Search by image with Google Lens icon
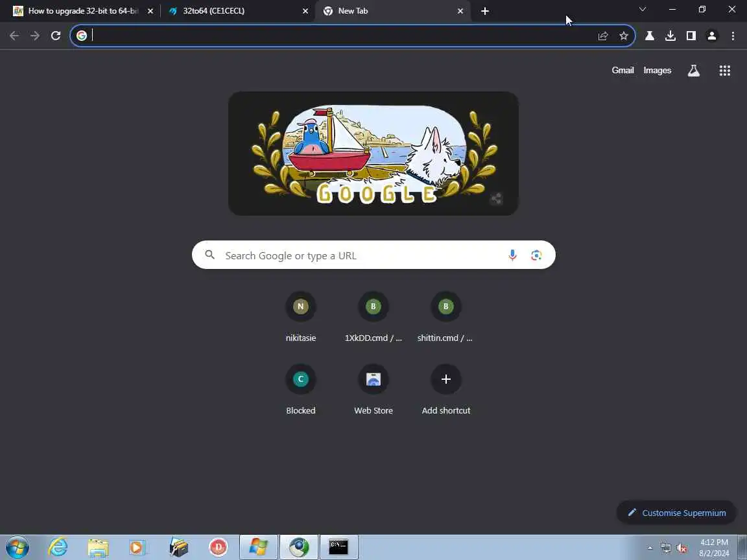Viewport: 747px width, 560px height. pos(536,255)
